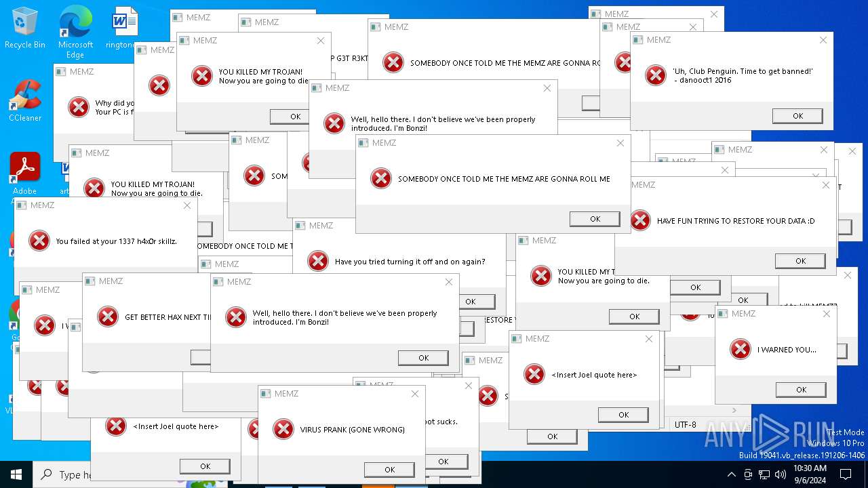Click OK in dialog ending with 'sucks.'
Viewport: 868px width, 488px height.
447,462
